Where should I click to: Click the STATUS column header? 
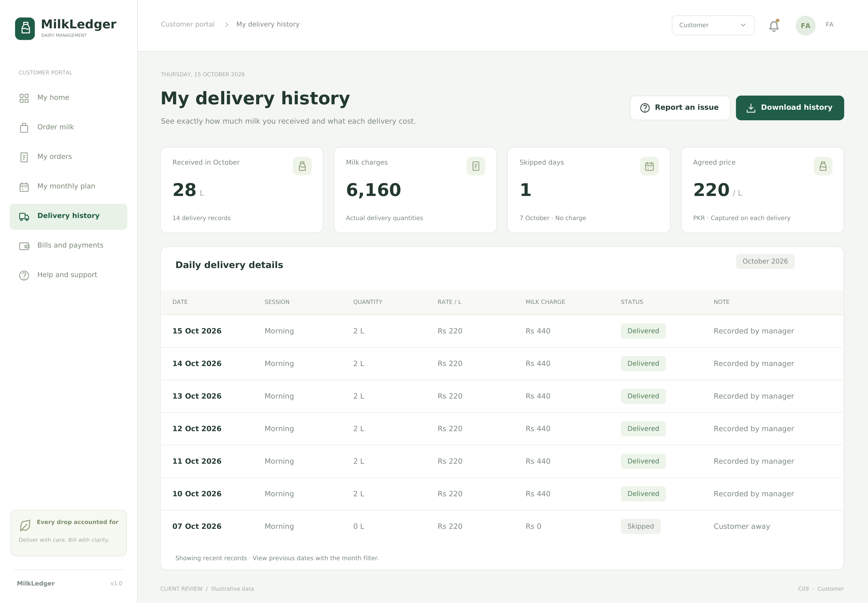[x=631, y=302]
